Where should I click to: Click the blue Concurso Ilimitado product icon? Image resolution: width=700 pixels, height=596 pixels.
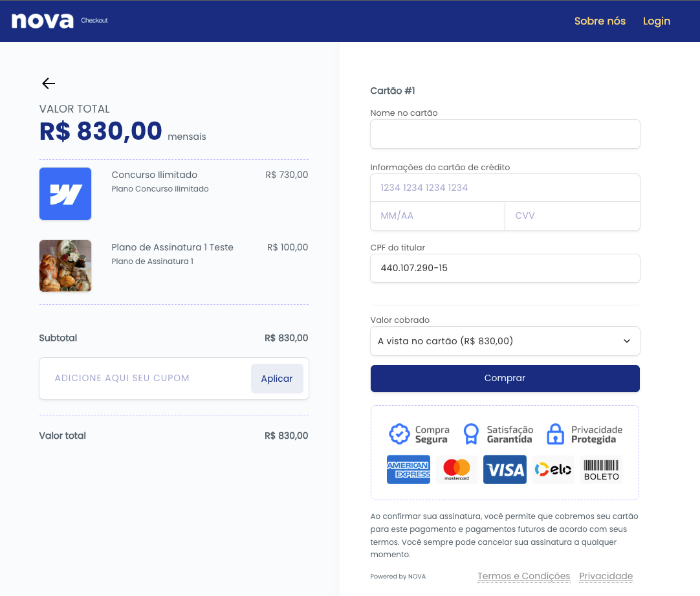click(x=65, y=193)
